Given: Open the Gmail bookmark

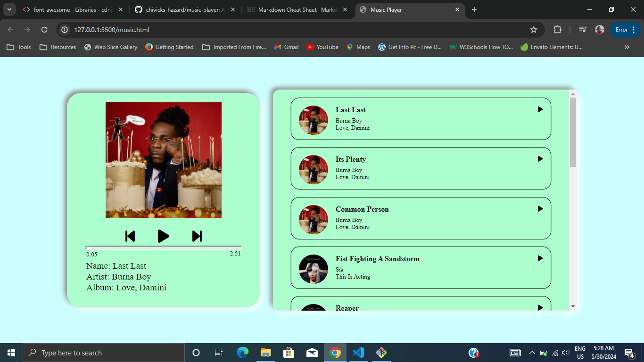Looking at the screenshot, I should 287,47.
